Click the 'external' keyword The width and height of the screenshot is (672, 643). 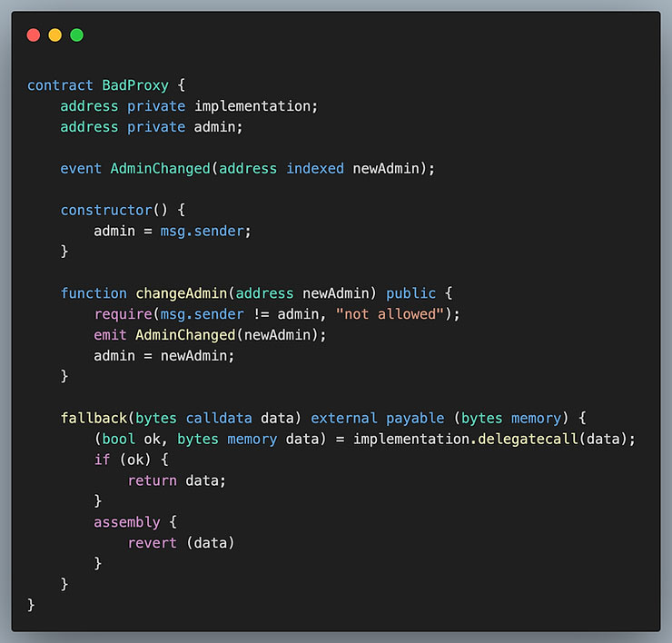pyautogui.click(x=344, y=418)
